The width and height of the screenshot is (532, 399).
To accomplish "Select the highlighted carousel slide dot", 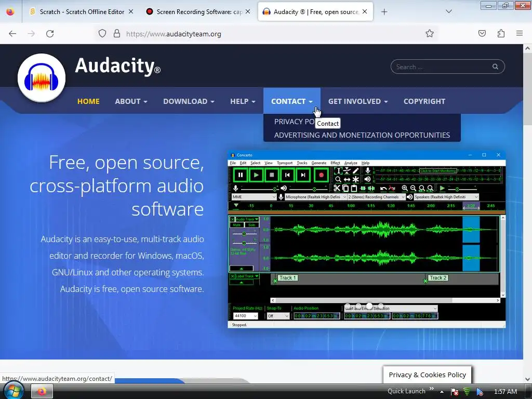I will [369, 305].
